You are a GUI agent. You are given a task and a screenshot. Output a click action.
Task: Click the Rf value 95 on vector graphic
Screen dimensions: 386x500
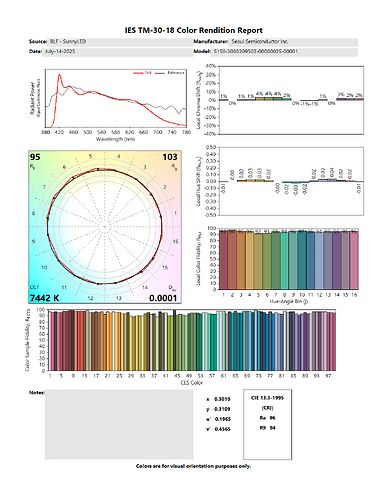tap(35, 157)
